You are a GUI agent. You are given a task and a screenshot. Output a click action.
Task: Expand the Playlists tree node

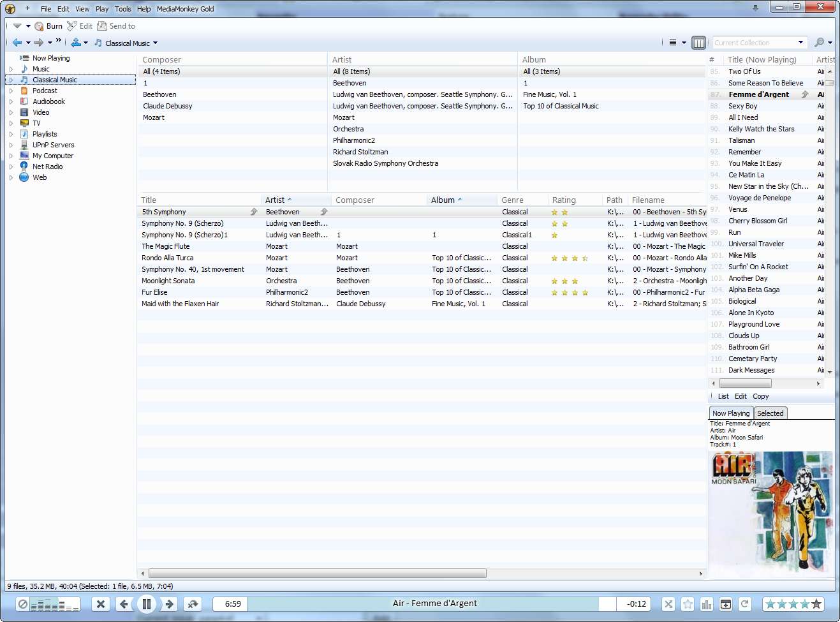point(11,134)
